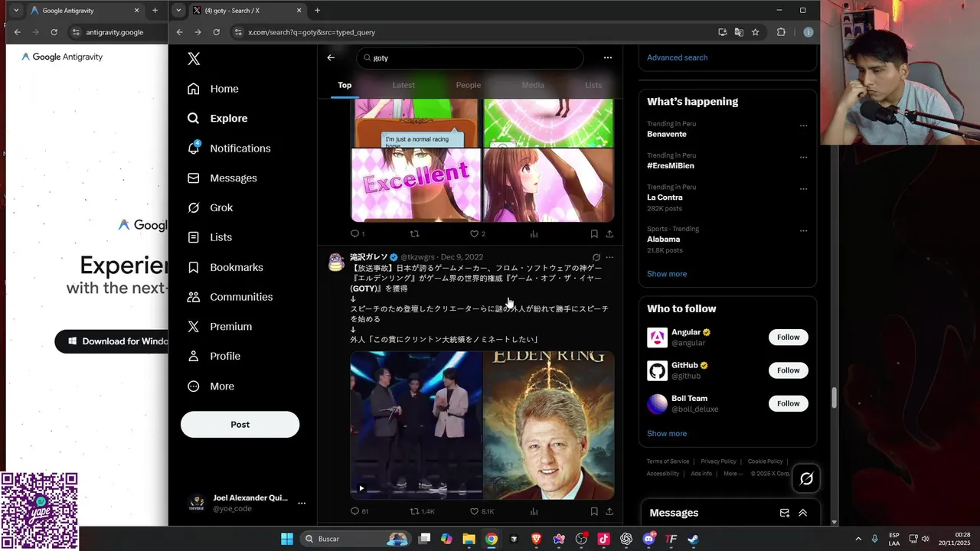This screenshot has width=980, height=551.
Task: Share the Elden Ring GOTY post
Action: pyautogui.click(x=609, y=511)
